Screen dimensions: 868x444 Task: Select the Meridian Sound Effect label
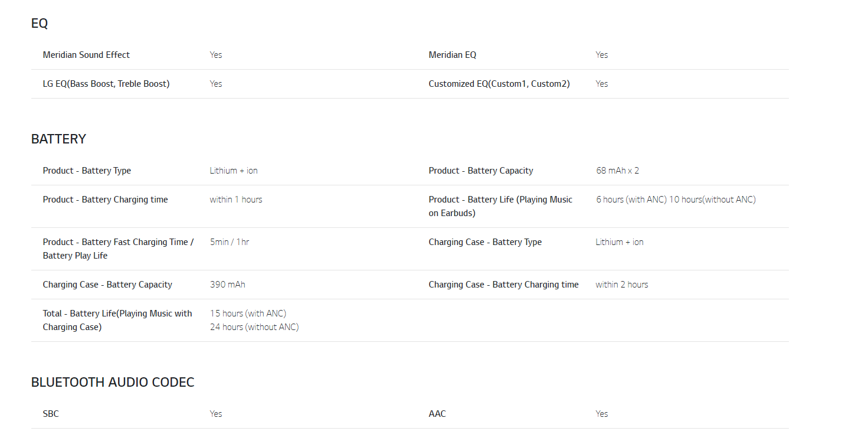tap(86, 55)
